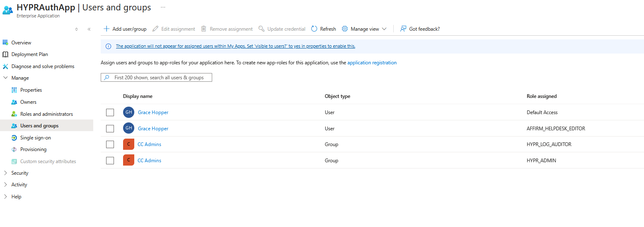Open the ellipsis menu beside the title
This screenshot has height=227, width=644.
tap(163, 7)
